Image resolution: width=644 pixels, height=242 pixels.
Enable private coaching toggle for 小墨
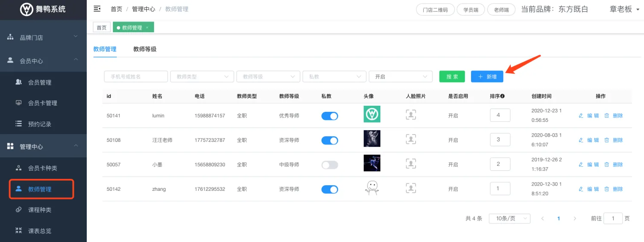tap(329, 165)
